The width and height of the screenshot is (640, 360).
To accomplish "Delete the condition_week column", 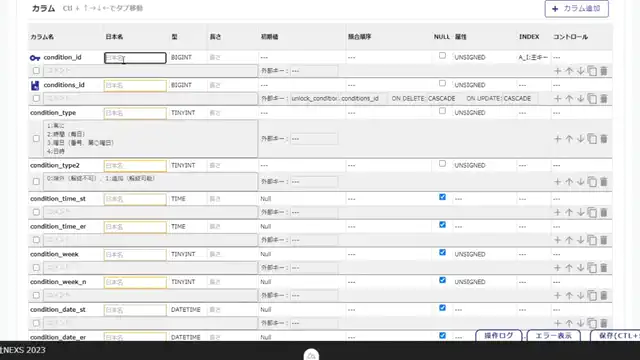I will tap(604, 268).
